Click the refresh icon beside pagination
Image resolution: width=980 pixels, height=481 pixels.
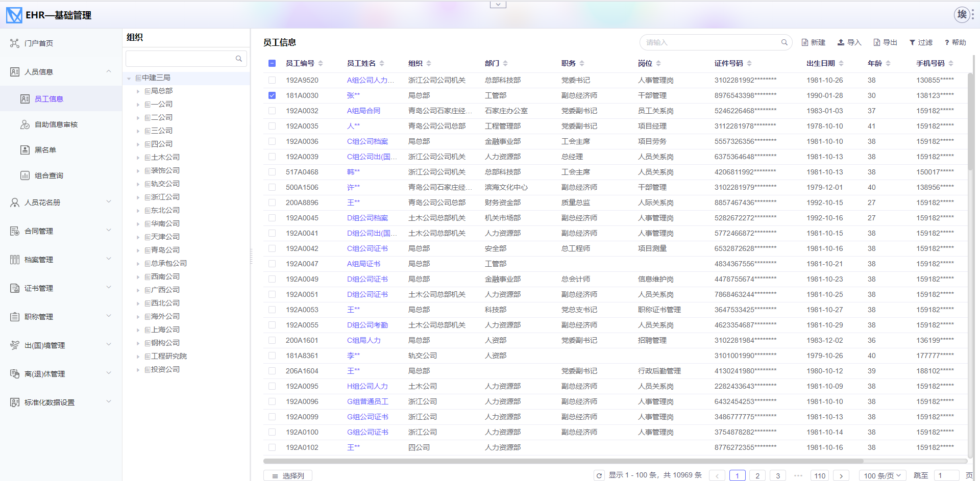pos(599,475)
